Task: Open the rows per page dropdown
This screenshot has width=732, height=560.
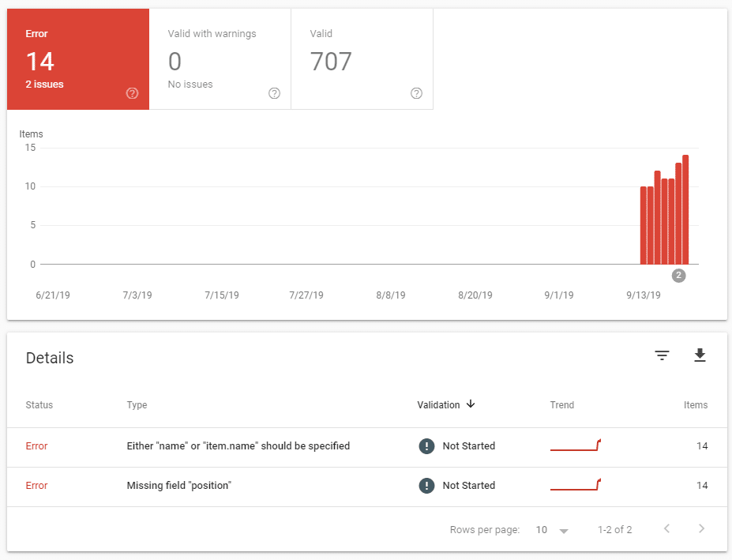Action: tap(552, 530)
